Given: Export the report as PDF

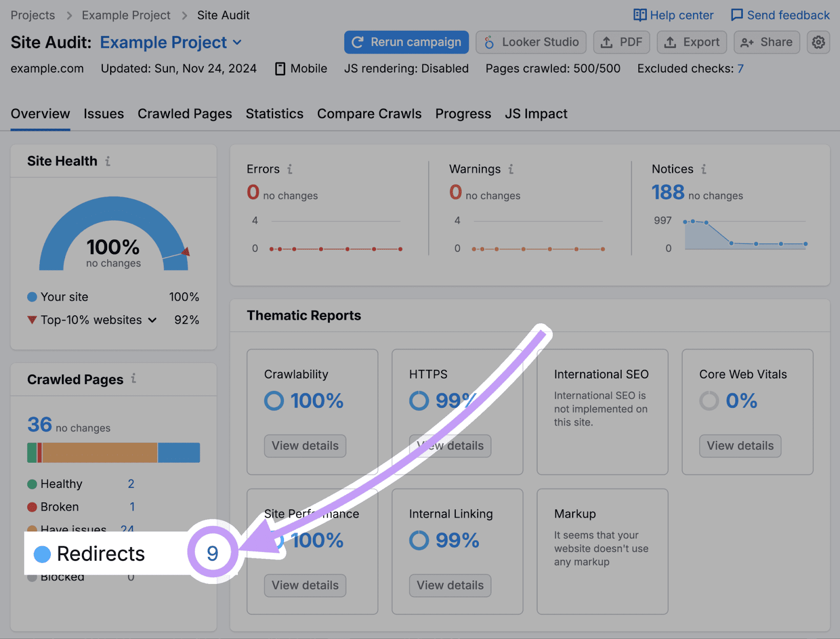Looking at the screenshot, I should 622,42.
